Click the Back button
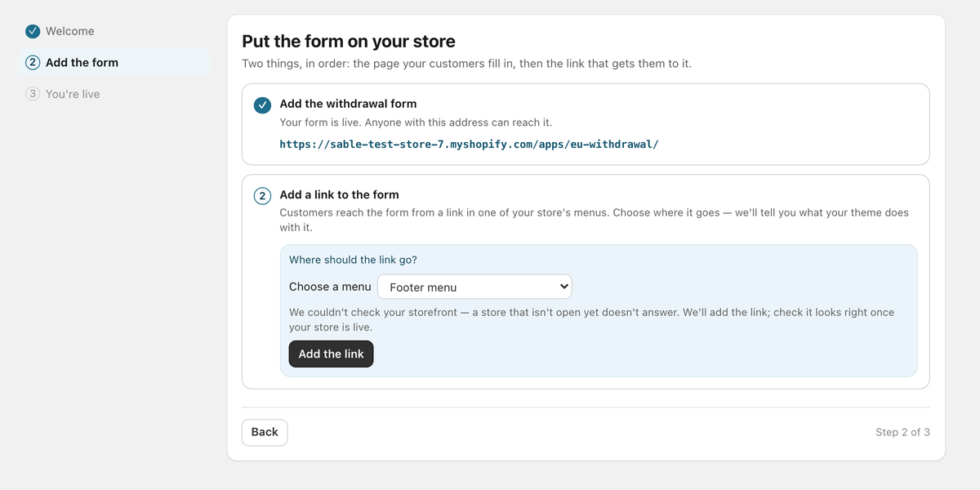This screenshot has width=980, height=490. [x=265, y=432]
